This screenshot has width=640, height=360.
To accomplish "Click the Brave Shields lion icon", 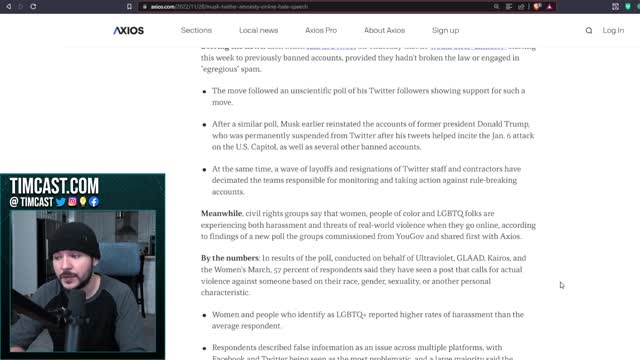I will 537,7.
